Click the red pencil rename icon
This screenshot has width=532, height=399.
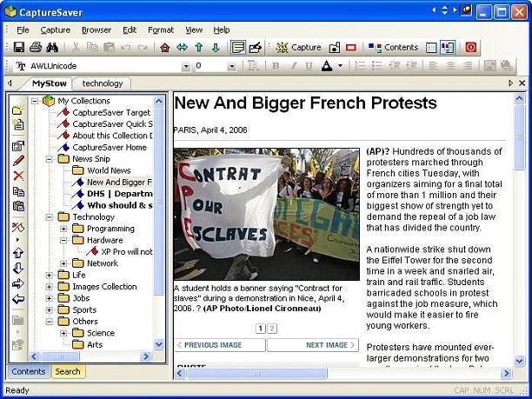[x=18, y=161]
